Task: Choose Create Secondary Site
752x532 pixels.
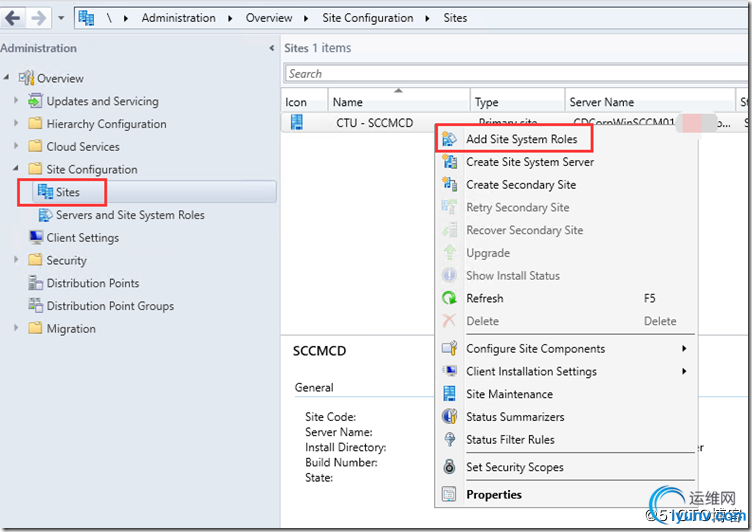Action: (x=566, y=185)
